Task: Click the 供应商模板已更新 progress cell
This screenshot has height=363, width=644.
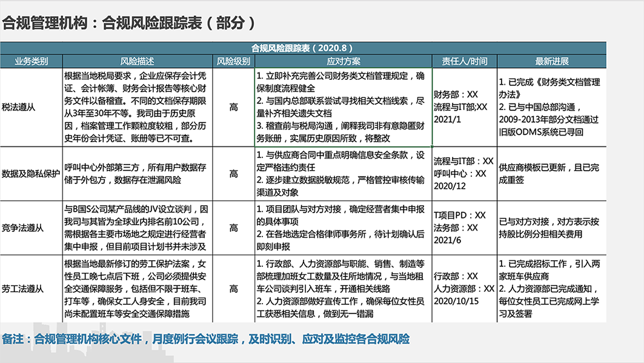Action: coord(551,173)
